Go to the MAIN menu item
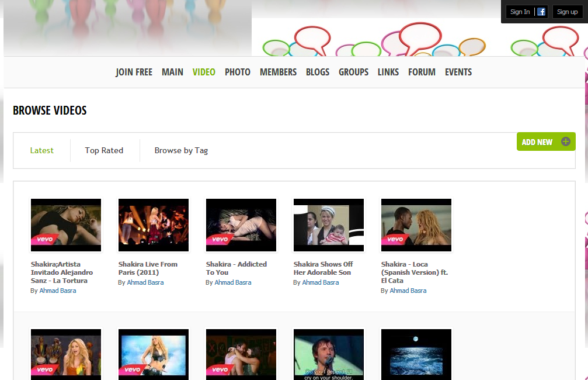 pos(172,72)
